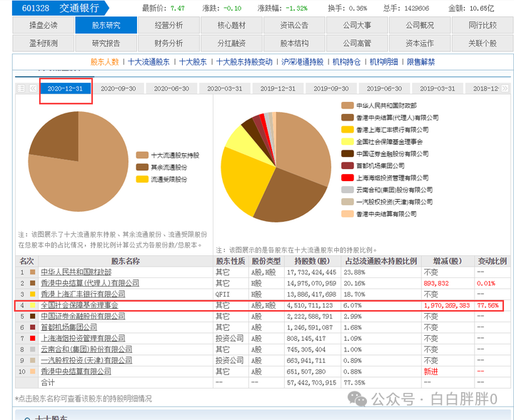514x420 pixels.
Task: Click the date tabs forward-arrow icon
Action: point(505,88)
